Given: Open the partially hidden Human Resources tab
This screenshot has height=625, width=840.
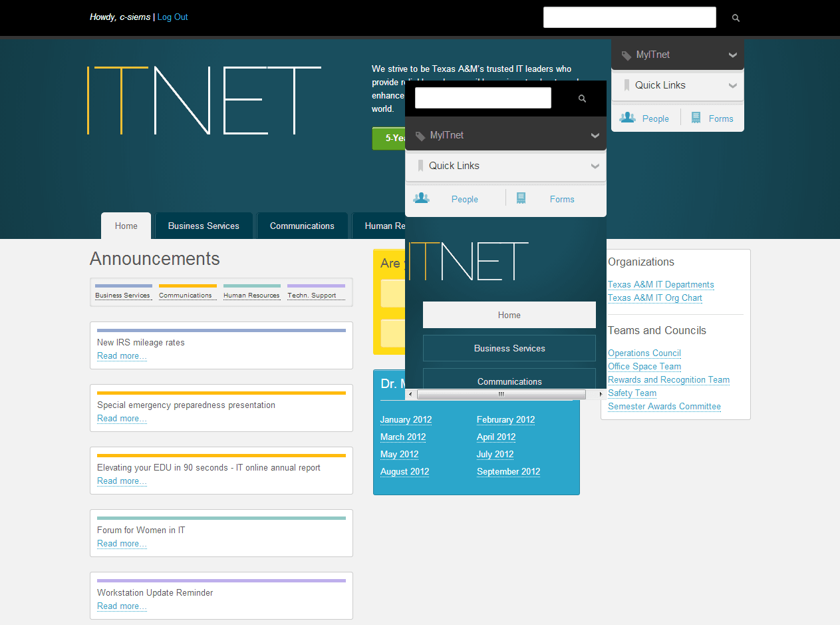Looking at the screenshot, I should click(378, 226).
